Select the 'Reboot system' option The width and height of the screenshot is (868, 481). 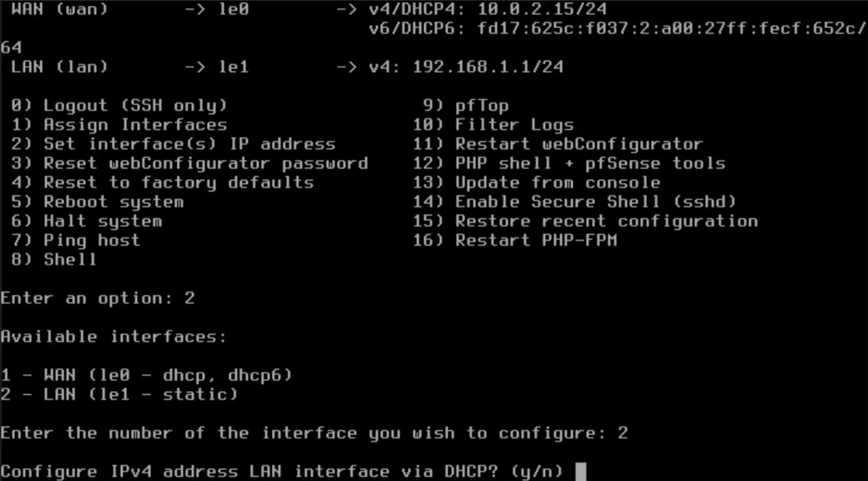pyautogui.click(x=113, y=202)
